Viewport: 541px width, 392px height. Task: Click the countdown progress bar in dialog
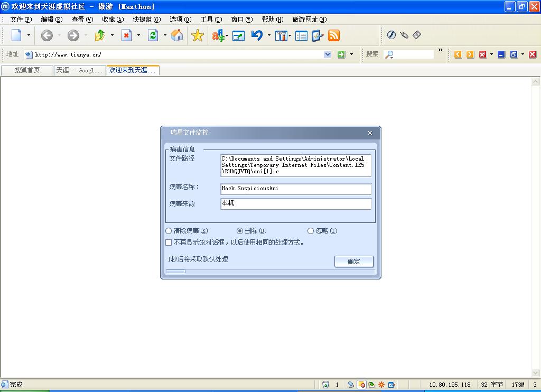(270, 271)
